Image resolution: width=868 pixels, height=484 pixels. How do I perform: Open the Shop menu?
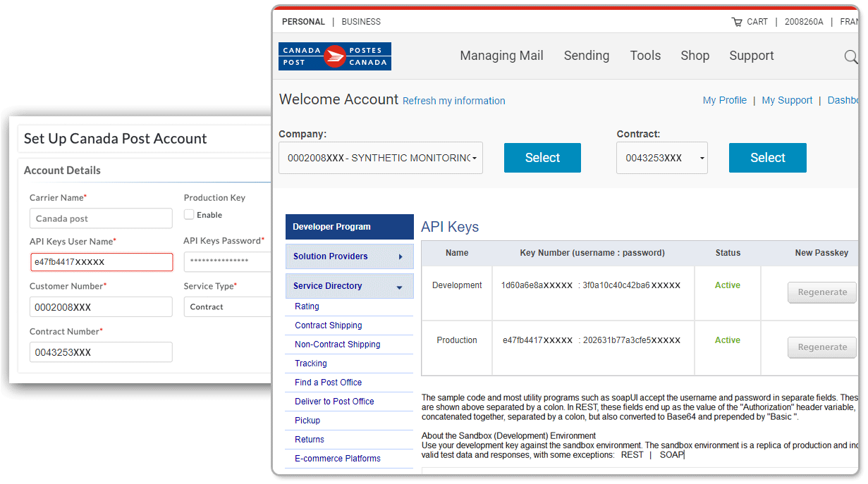(695, 56)
